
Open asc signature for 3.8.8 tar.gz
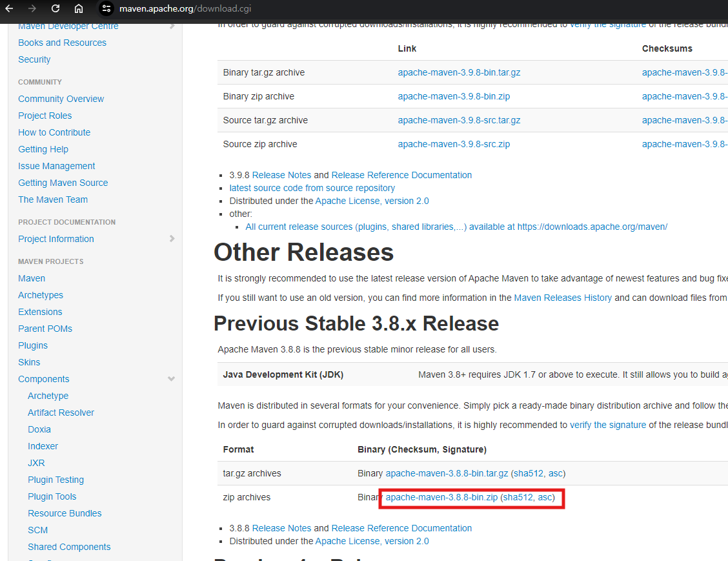(x=555, y=473)
